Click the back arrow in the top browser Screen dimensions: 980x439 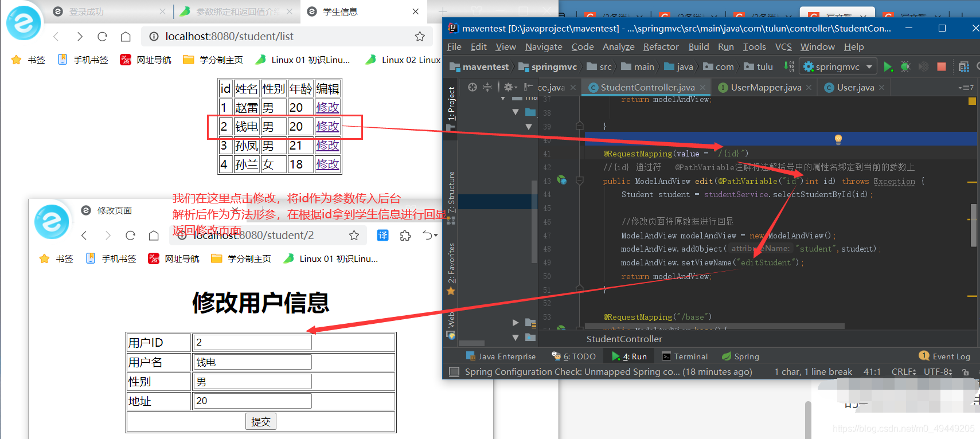point(56,37)
